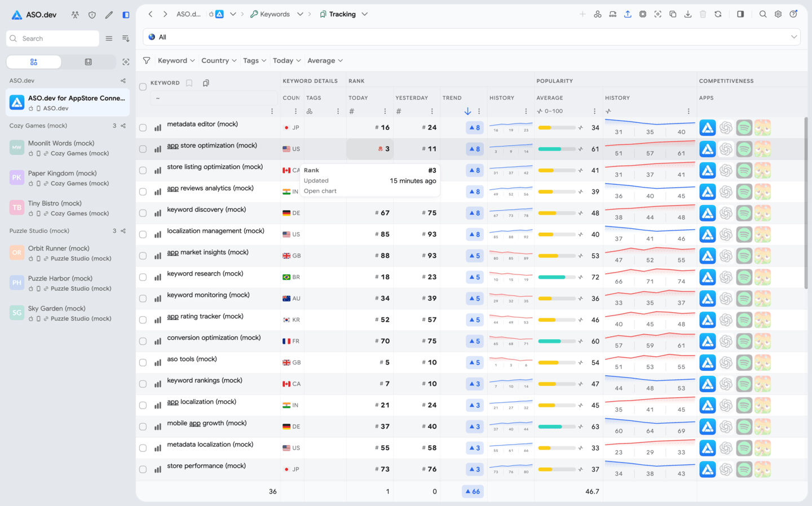Open the Country filter dropdown
812x506 pixels.
coord(219,60)
